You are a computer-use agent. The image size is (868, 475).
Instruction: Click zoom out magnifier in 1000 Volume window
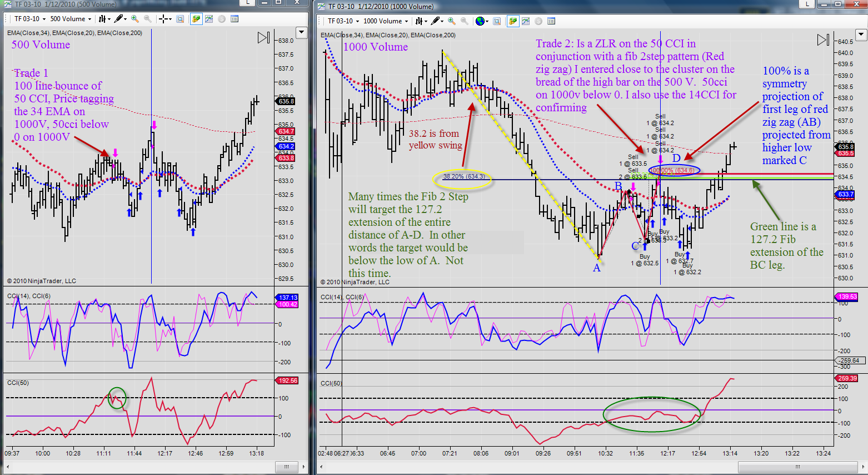[x=465, y=21]
